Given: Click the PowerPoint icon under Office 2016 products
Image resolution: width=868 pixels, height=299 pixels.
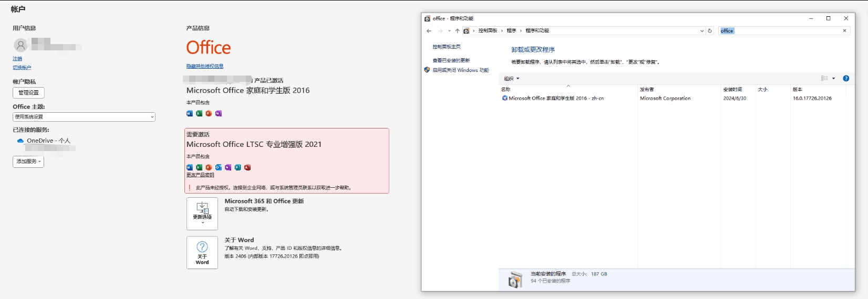Looking at the screenshot, I should click(209, 113).
